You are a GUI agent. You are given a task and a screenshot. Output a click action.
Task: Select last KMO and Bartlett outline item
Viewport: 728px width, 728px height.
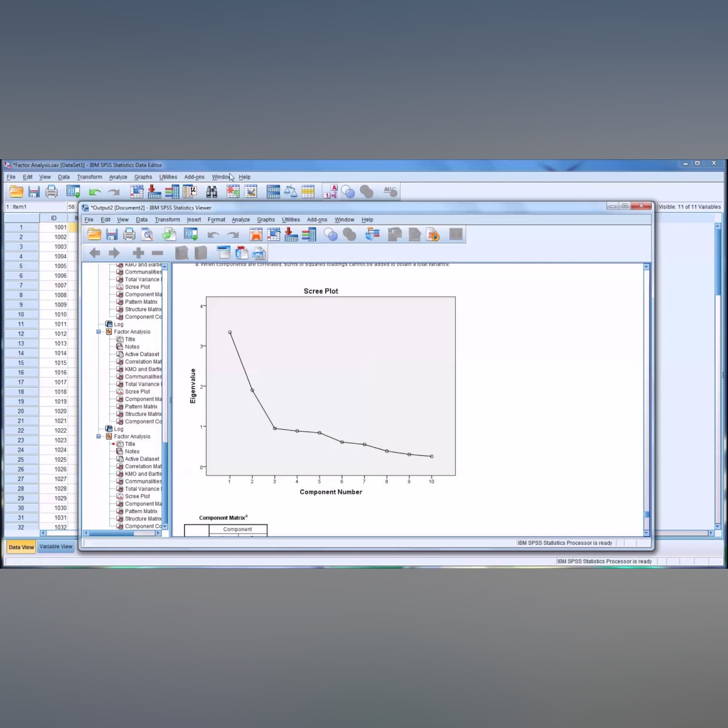[143, 474]
